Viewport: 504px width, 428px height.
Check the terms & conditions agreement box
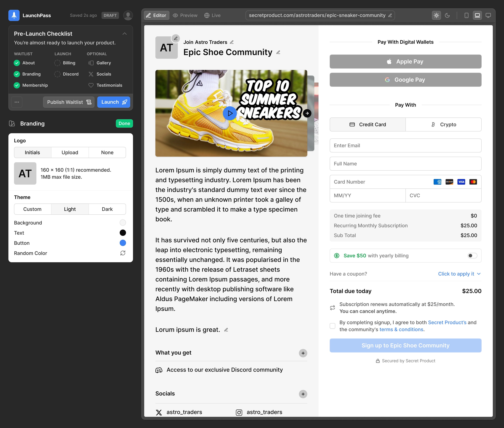[332, 326]
